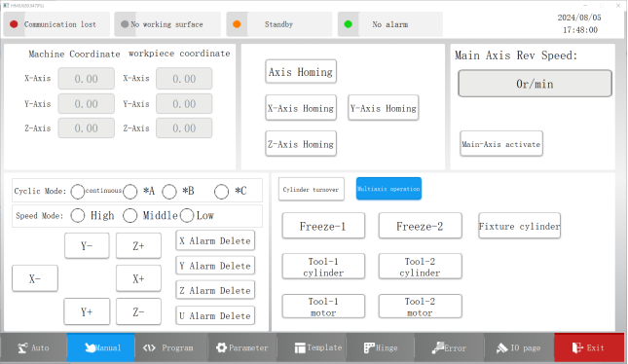
Task: Click the machine coordinate X-Axis value field
Action: 86,79
